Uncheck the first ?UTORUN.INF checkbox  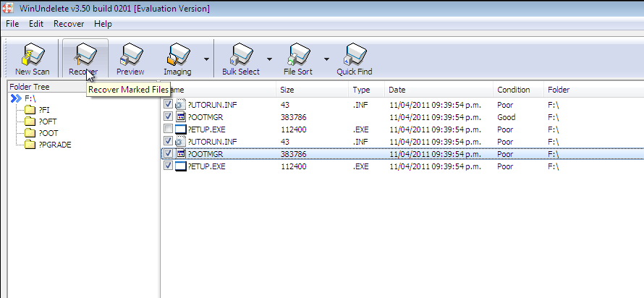pos(169,104)
